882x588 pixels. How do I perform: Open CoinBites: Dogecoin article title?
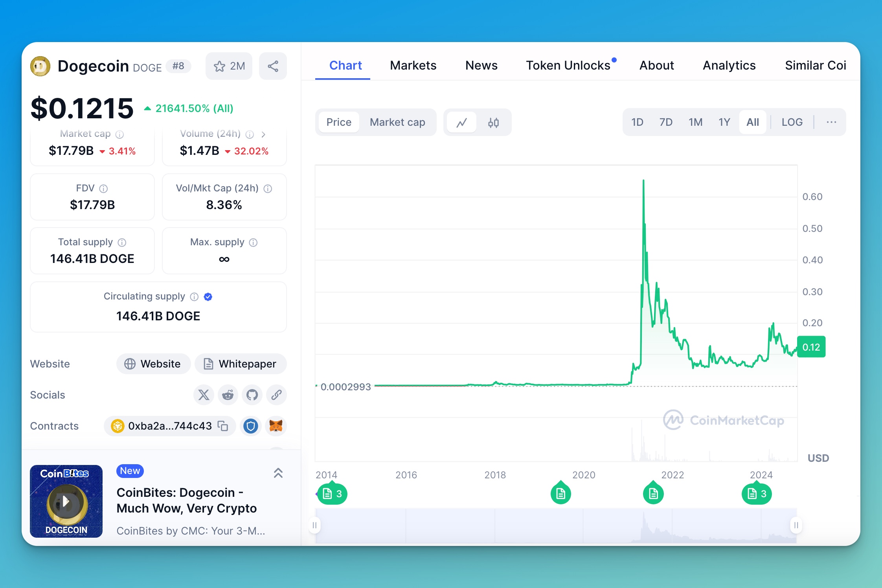[x=187, y=500]
